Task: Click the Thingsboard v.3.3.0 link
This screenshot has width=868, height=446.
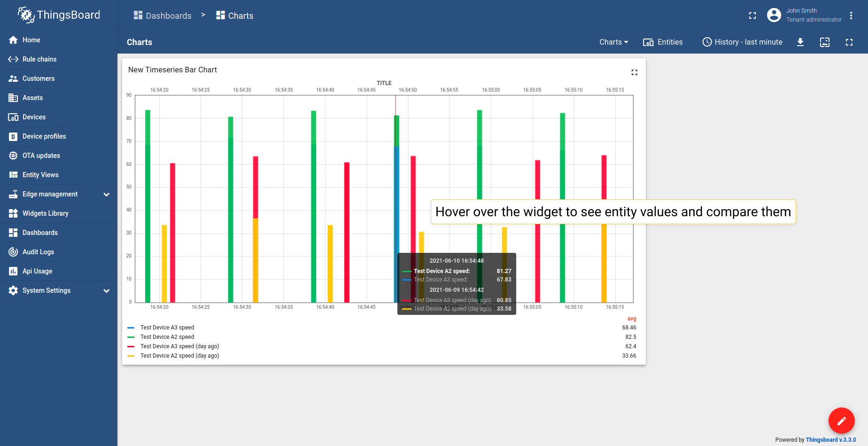Action: 831,439
